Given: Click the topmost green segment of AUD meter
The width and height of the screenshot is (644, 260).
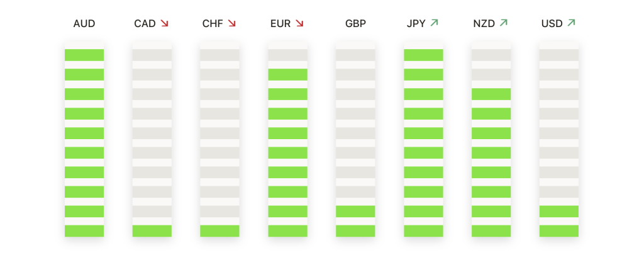Looking at the screenshot, I should coord(84,55).
